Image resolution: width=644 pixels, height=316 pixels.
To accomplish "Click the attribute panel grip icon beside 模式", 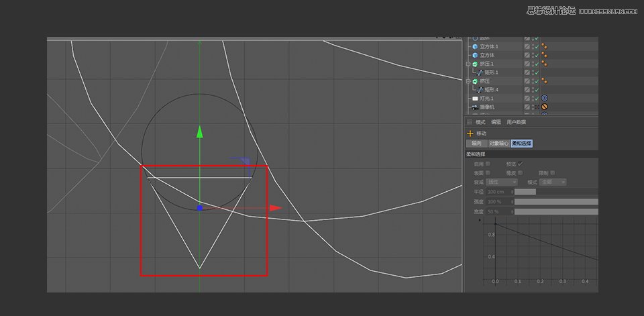I will (470, 122).
